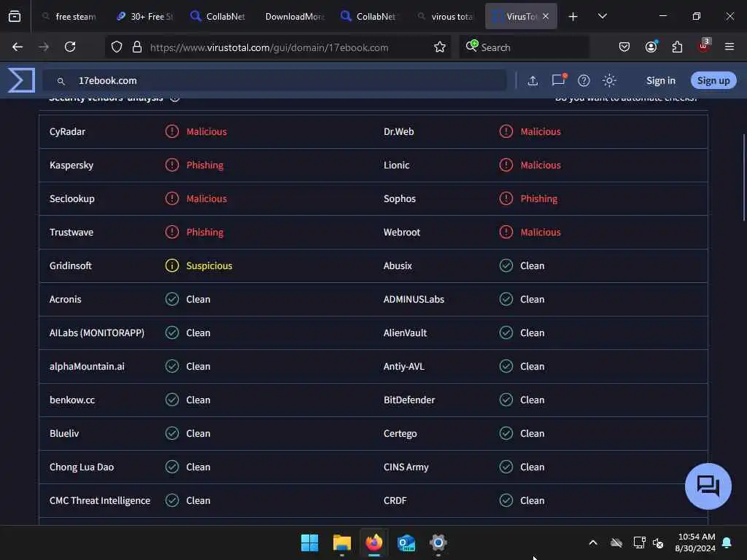Close the VirusTotal tab
This screenshot has width=747, height=560.
pyautogui.click(x=546, y=16)
